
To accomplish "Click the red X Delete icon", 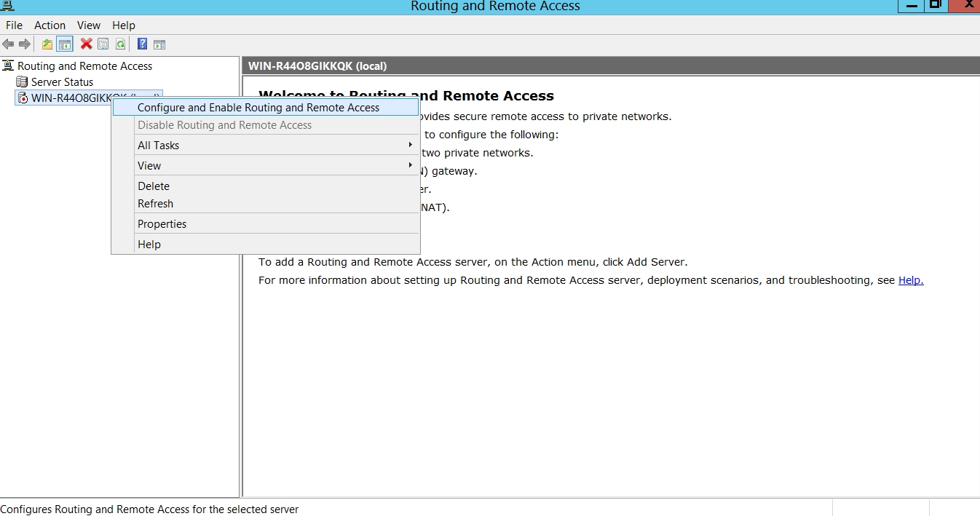I will pyautogui.click(x=86, y=44).
